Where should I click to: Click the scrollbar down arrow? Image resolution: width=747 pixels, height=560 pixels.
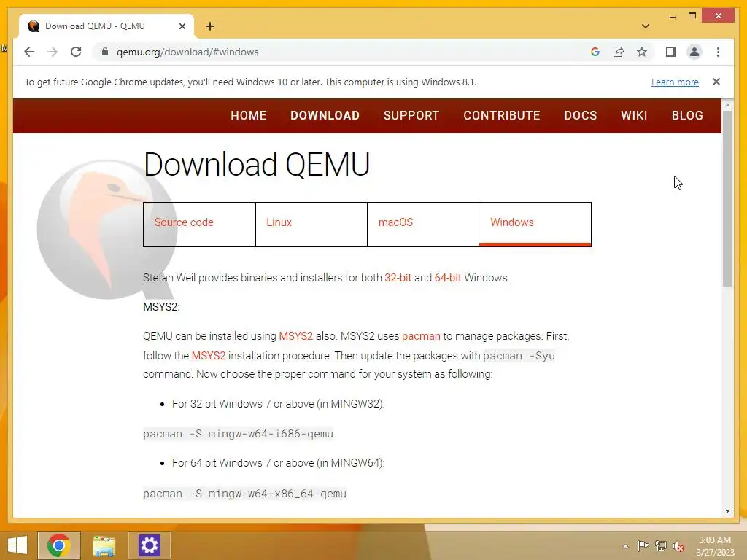(x=727, y=511)
